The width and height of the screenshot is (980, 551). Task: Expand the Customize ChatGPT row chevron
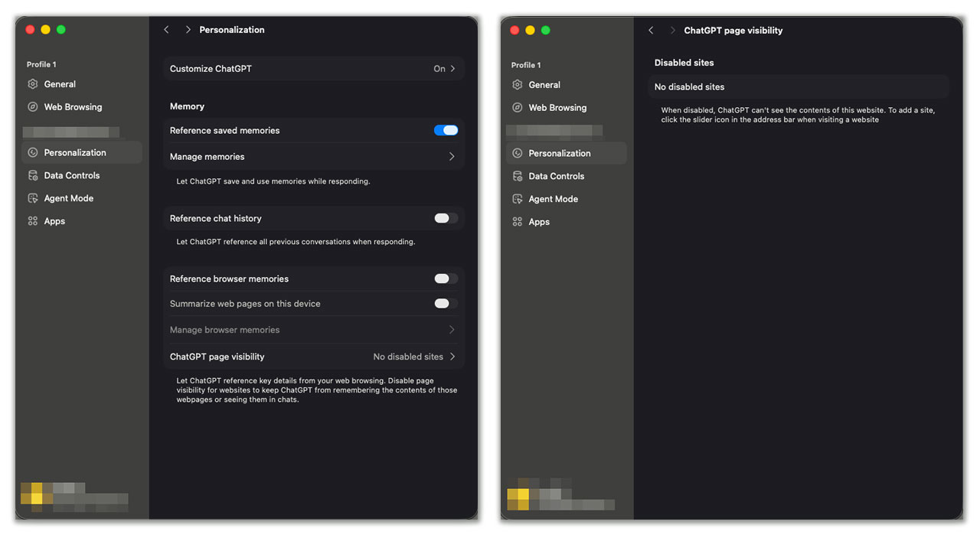coord(452,69)
